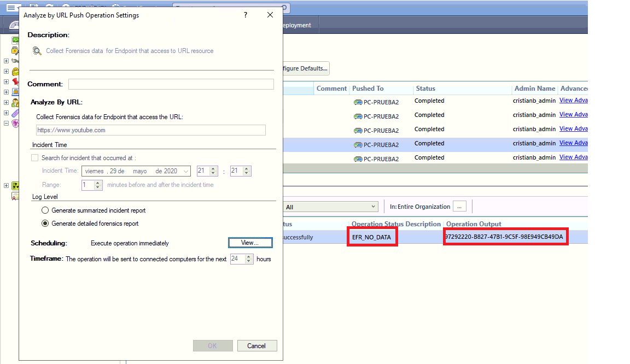Viewport: 630px width, 364px height.
Task: Select Generate detailed forensics report
Action: coord(45,224)
